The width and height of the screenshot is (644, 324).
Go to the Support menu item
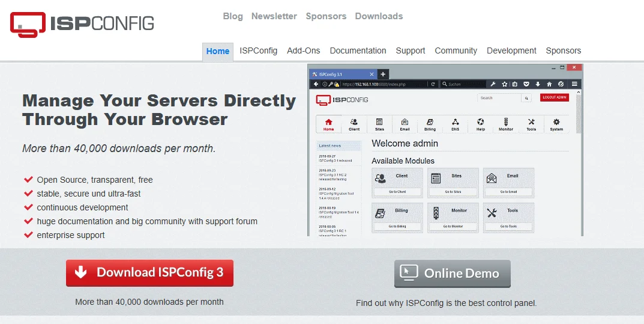coord(411,51)
